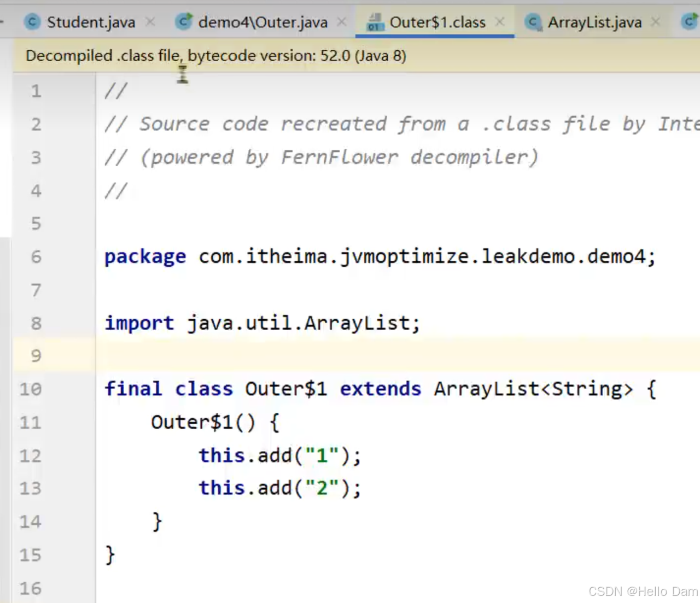Click the extends keyword on line 10
700x603 pixels.
[381, 389]
